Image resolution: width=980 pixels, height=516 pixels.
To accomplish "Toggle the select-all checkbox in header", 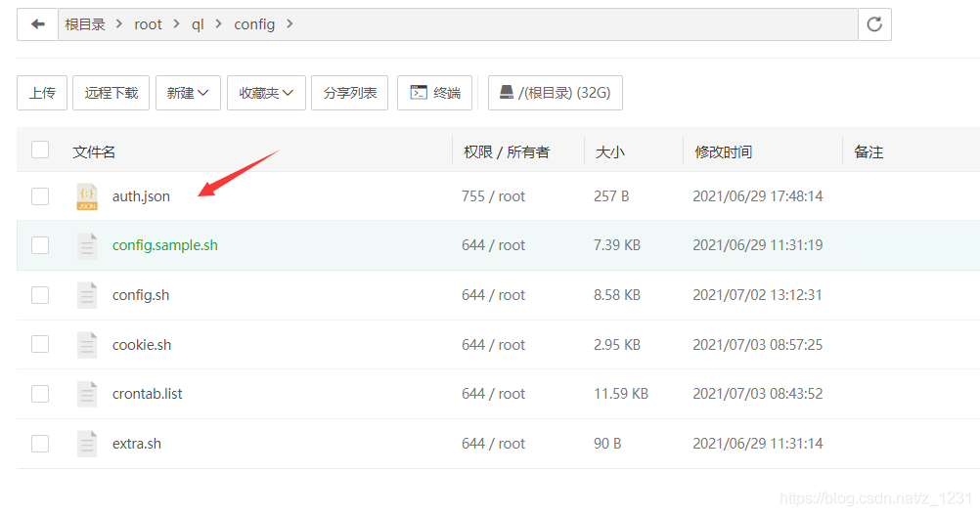I will tap(40, 150).
